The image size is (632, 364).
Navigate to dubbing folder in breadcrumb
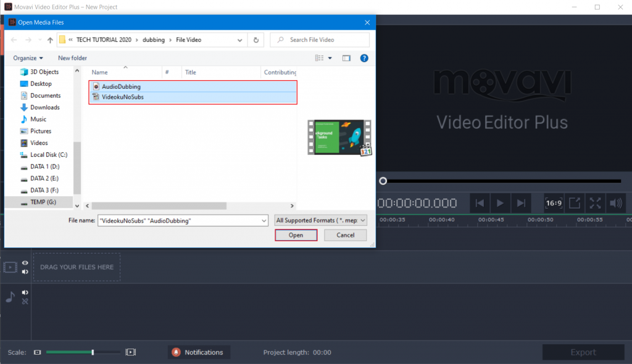tap(154, 40)
